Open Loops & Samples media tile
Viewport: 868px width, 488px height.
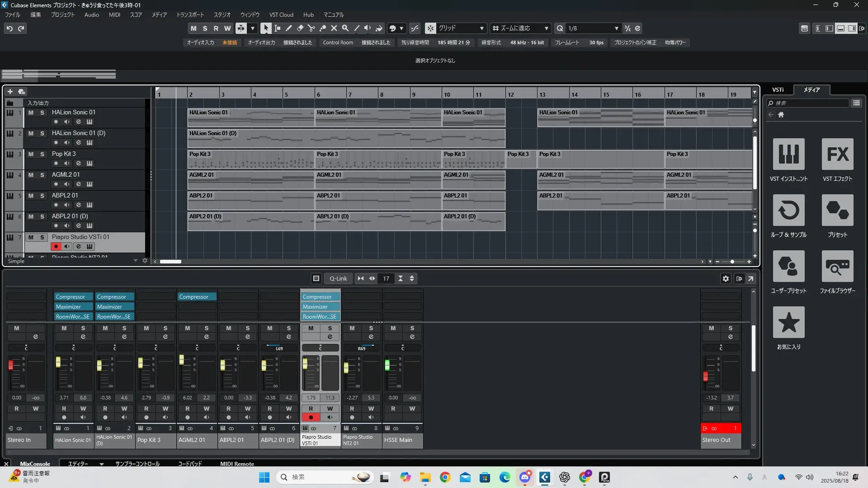pos(788,210)
